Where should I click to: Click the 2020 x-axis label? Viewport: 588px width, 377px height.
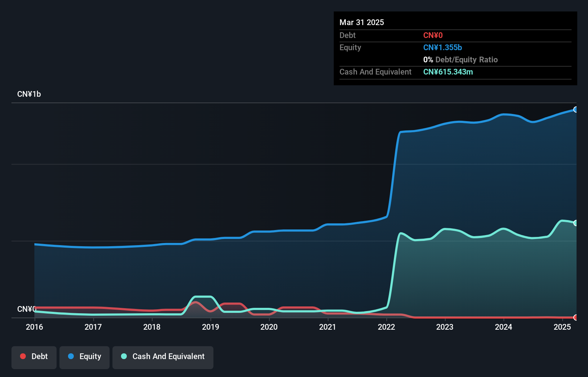point(269,327)
